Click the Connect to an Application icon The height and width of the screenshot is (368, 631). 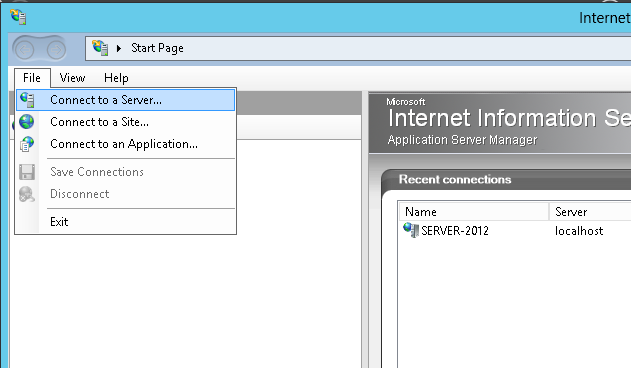pos(27,144)
